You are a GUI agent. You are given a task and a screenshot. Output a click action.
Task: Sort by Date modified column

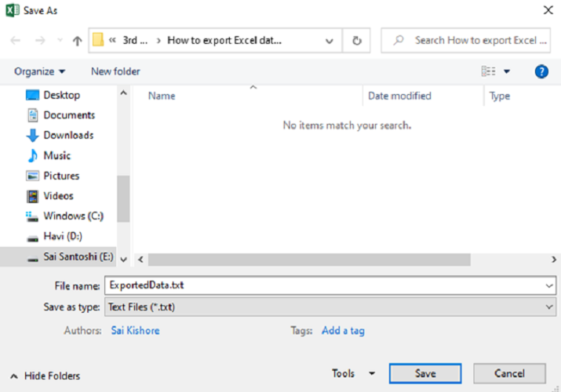(399, 96)
